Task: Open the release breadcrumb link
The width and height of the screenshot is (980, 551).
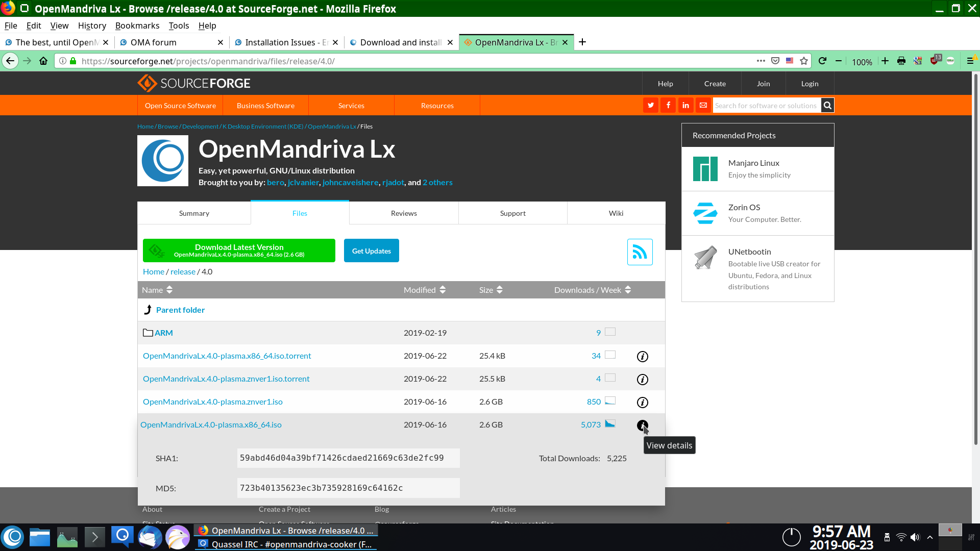Action: point(183,271)
